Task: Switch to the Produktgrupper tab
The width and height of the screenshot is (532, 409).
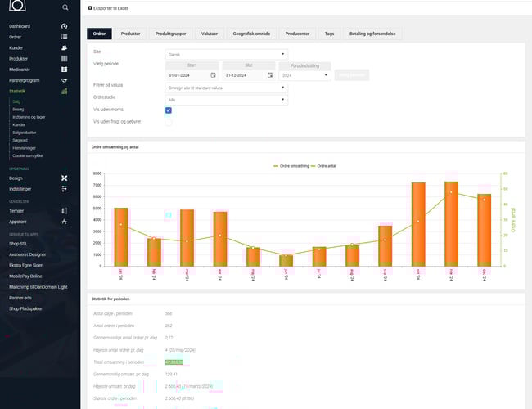Action: point(169,34)
